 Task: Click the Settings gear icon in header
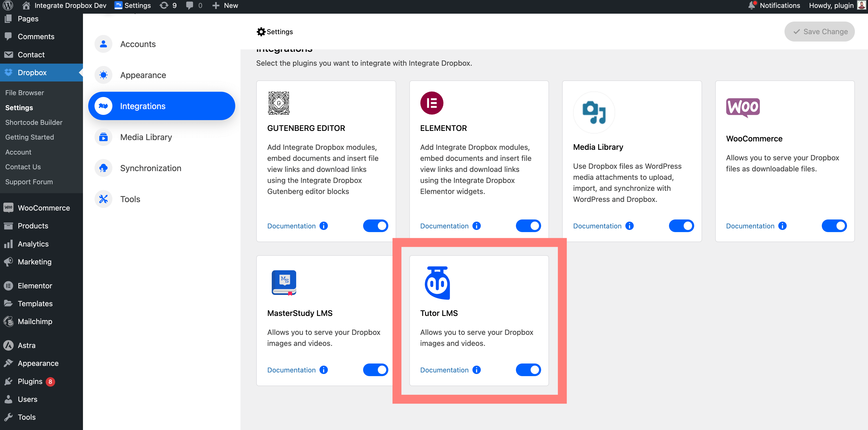pyautogui.click(x=261, y=31)
